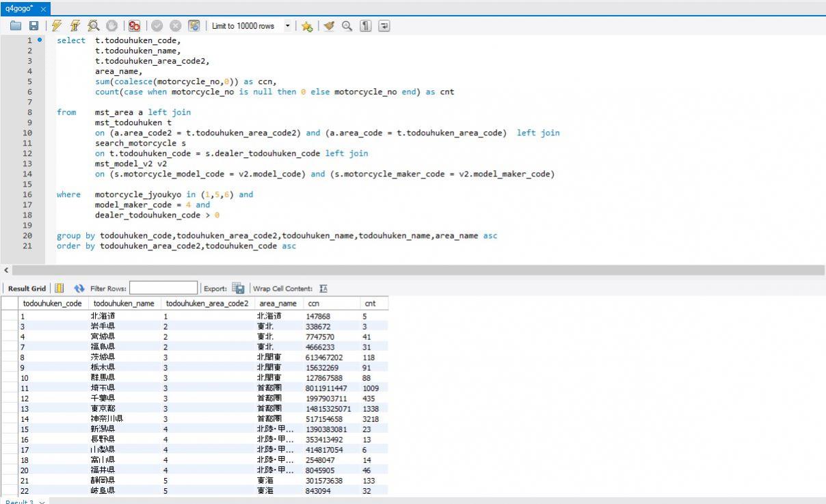The height and width of the screenshot is (504, 826).
Task: Toggle word wrap in the editor
Action: click(384, 26)
